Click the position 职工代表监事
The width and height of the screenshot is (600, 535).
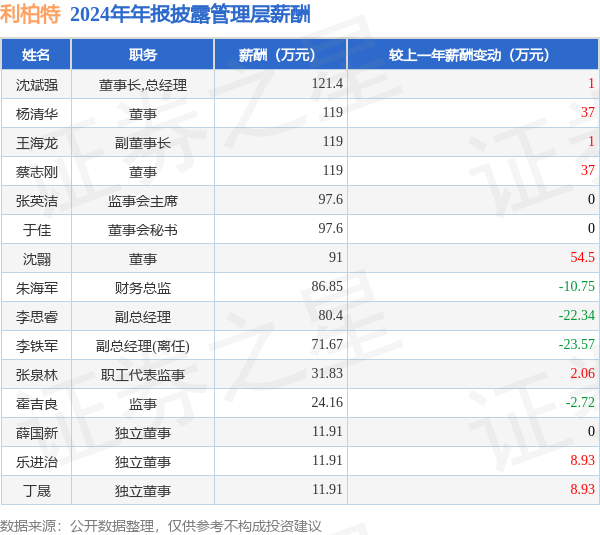(143, 375)
